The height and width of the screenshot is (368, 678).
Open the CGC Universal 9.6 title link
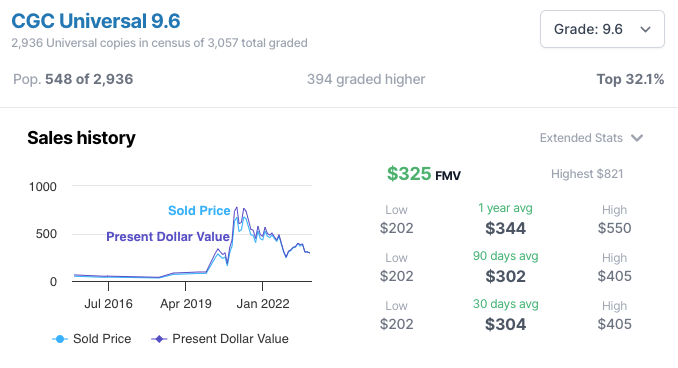(x=96, y=21)
